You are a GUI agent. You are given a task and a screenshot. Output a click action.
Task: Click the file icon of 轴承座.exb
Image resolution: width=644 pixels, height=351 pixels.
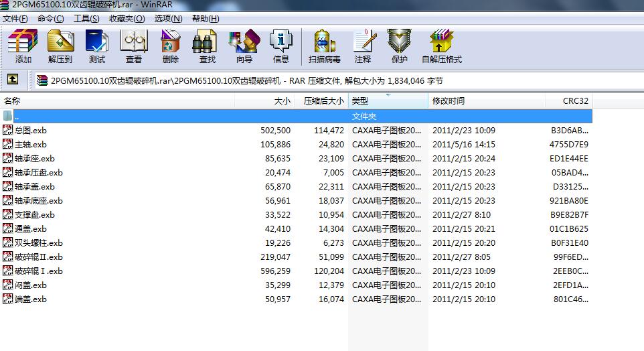(x=7, y=158)
